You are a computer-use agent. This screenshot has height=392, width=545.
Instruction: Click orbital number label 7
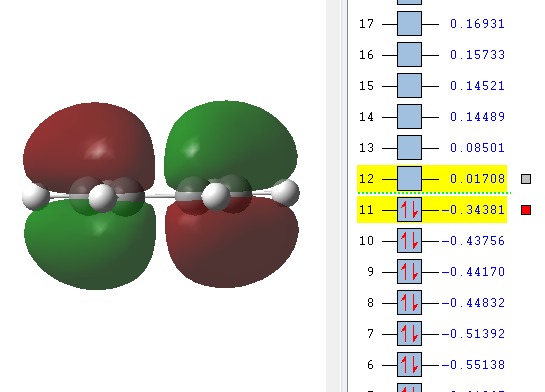pos(371,334)
